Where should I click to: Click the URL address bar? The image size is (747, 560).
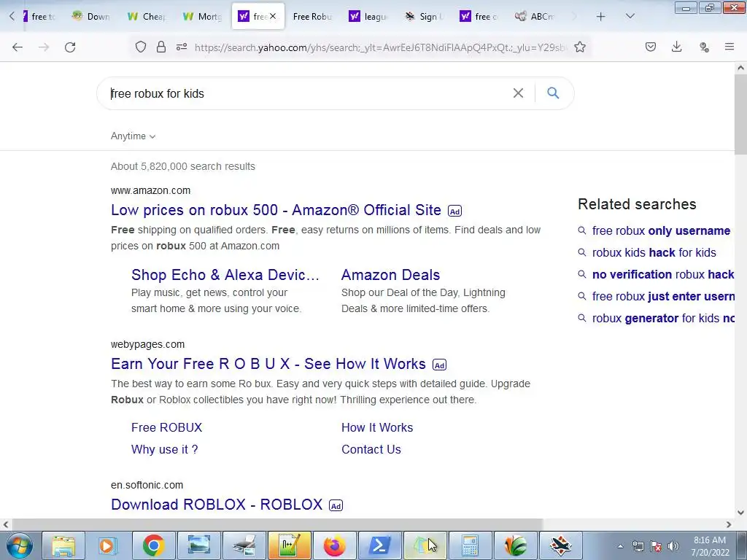coord(381,47)
